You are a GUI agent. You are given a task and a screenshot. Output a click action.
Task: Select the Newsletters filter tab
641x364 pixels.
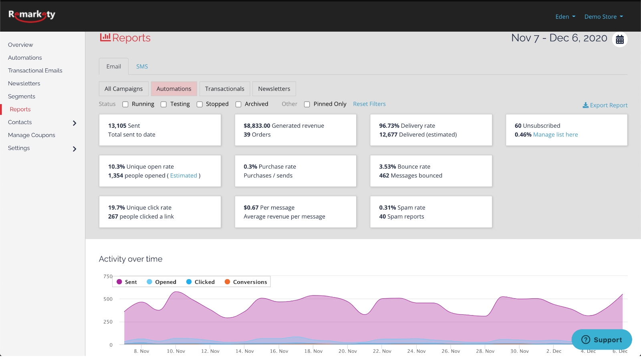pyautogui.click(x=274, y=89)
